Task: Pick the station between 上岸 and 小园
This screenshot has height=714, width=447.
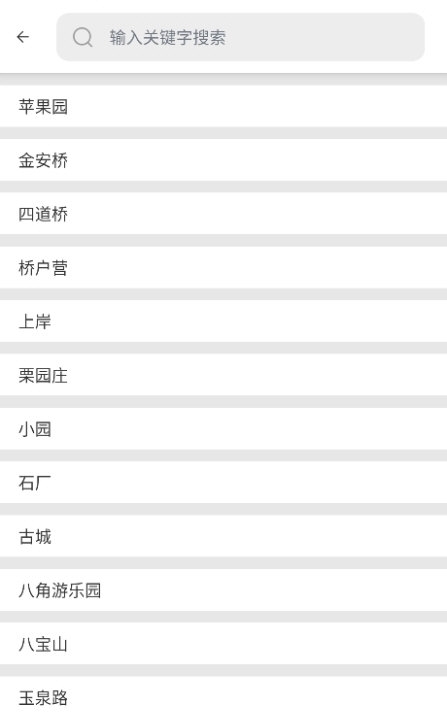Action: pyautogui.click(x=224, y=375)
